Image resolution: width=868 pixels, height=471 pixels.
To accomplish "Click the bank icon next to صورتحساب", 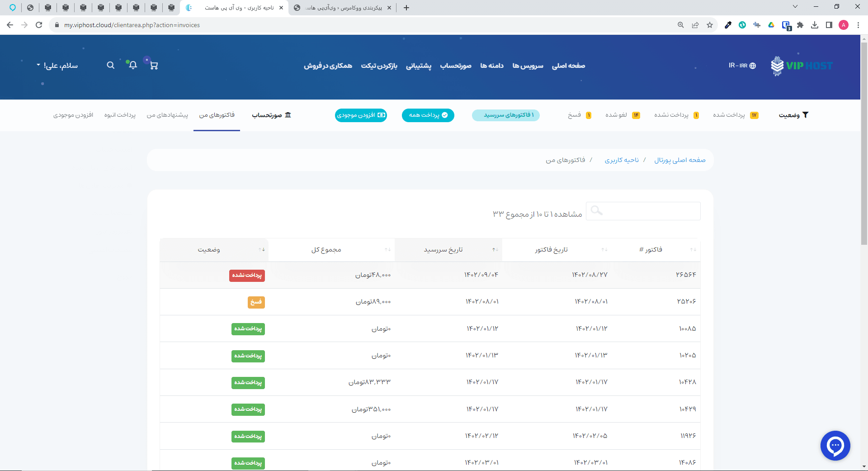I will [x=288, y=114].
